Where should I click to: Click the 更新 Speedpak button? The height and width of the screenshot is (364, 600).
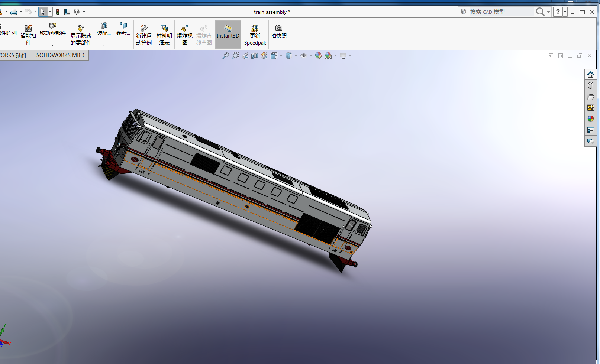click(255, 35)
